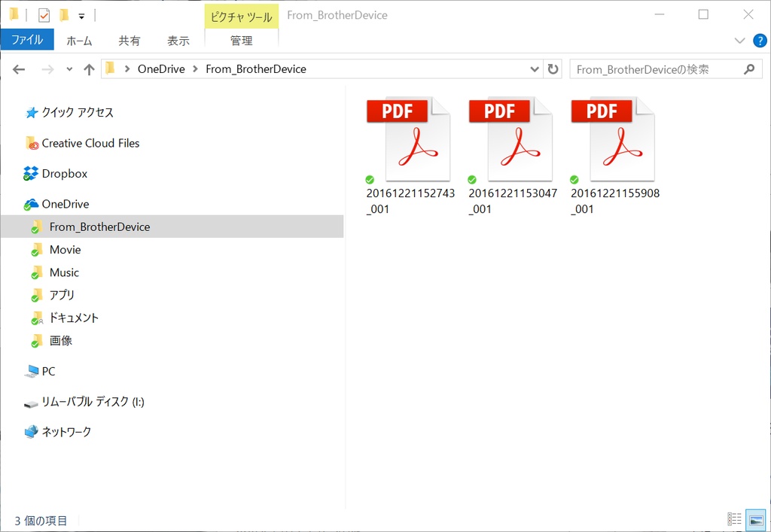The height and width of the screenshot is (532, 771).
Task: Switch to details view in status bar
Action: 735,518
